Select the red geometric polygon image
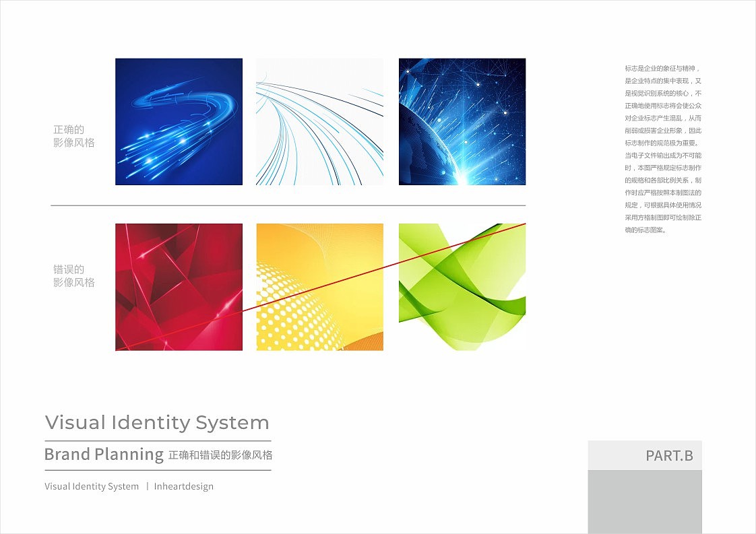The width and height of the screenshot is (756, 534). click(179, 287)
